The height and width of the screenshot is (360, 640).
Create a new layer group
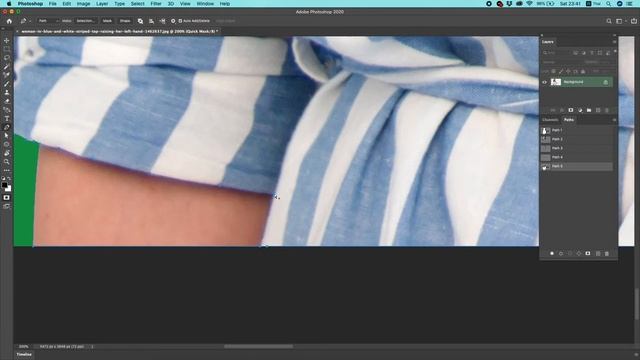[x=589, y=110]
